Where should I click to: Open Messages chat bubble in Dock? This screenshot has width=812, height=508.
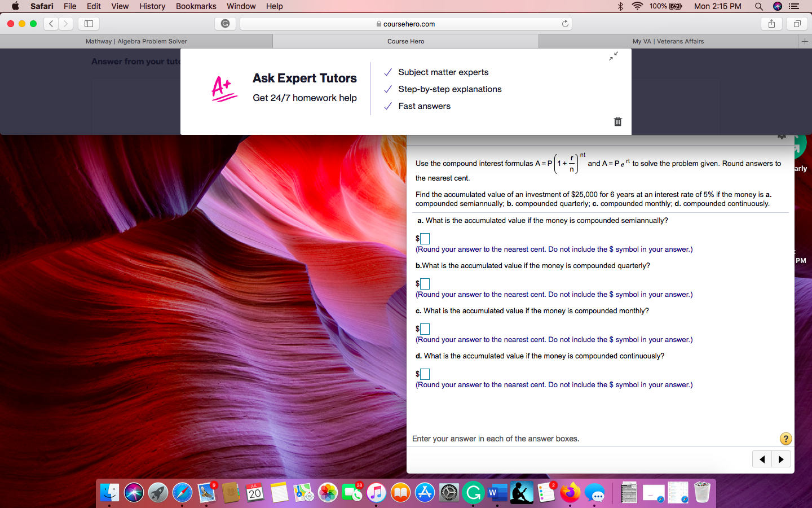(594, 493)
